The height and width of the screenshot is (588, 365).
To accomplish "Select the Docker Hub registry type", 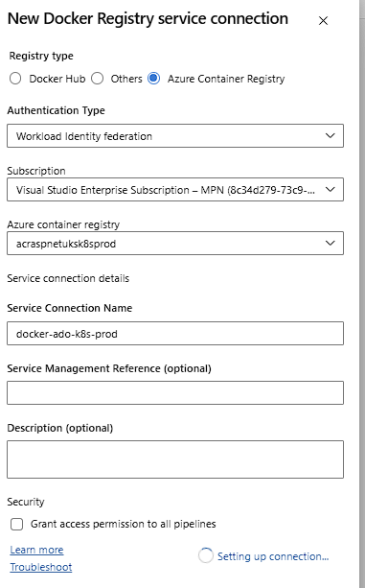I will [15, 79].
